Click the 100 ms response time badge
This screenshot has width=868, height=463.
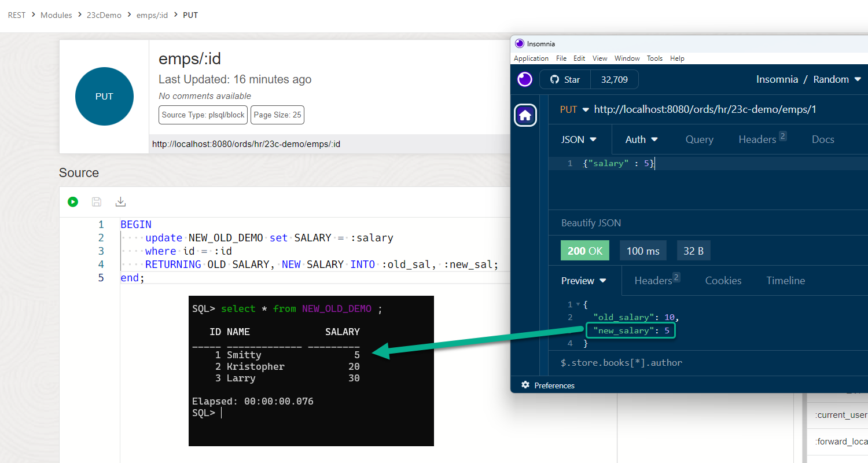click(643, 251)
